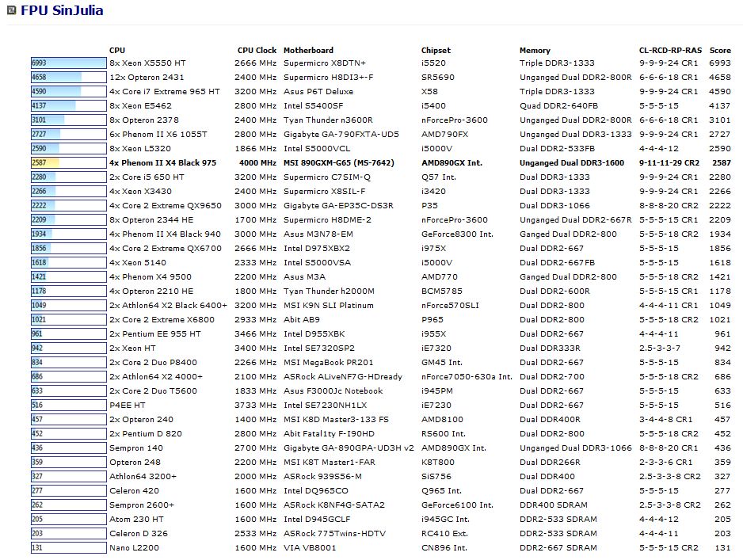
Task: Click the CPU column header
Action: [117, 50]
